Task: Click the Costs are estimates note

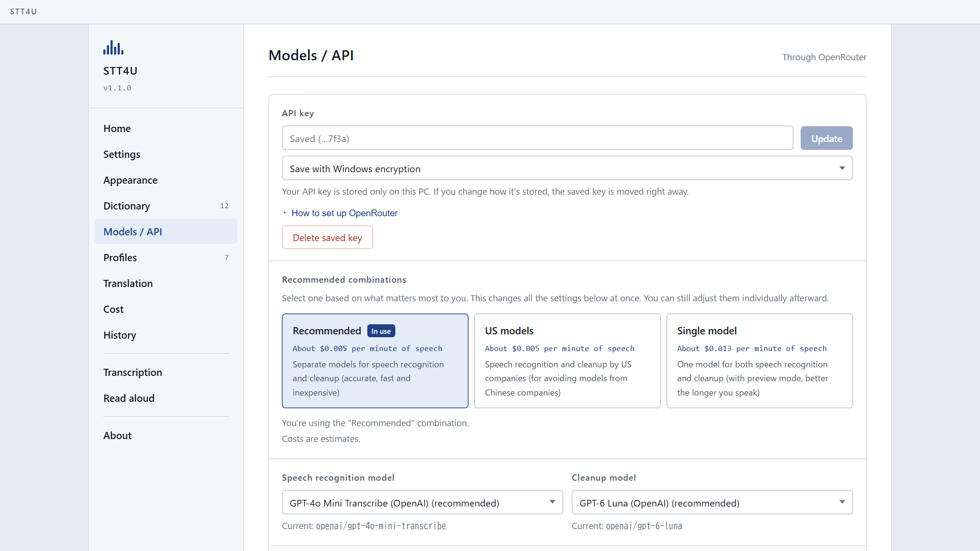Action: click(x=321, y=439)
